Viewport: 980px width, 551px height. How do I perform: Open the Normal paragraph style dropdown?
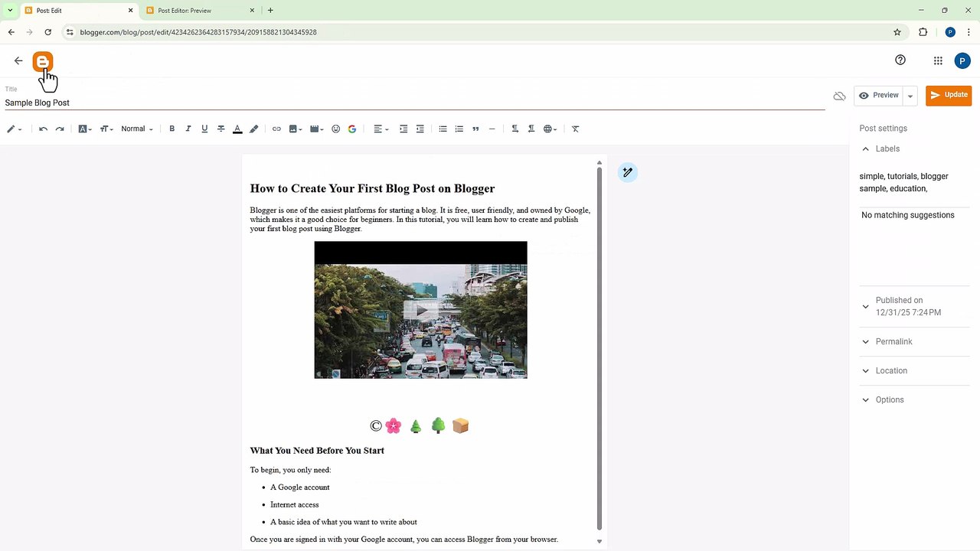click(x=137, y=129)
